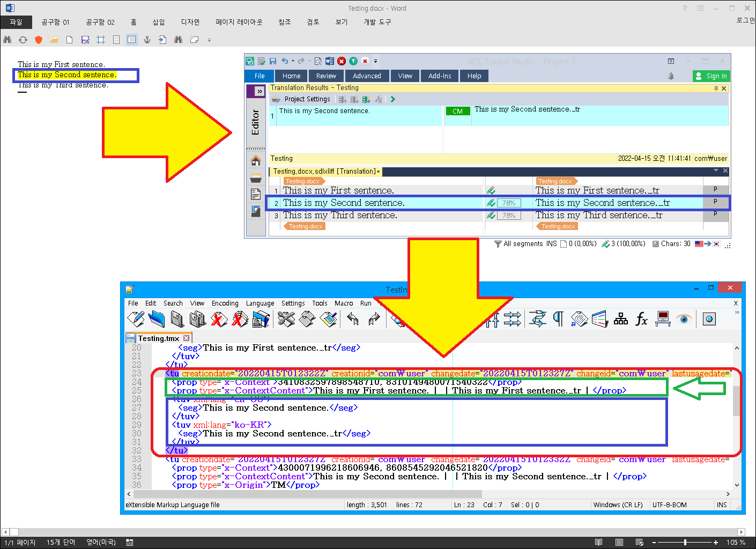Select the Testing.tmx tab in Notepad++

coord(159,338)
